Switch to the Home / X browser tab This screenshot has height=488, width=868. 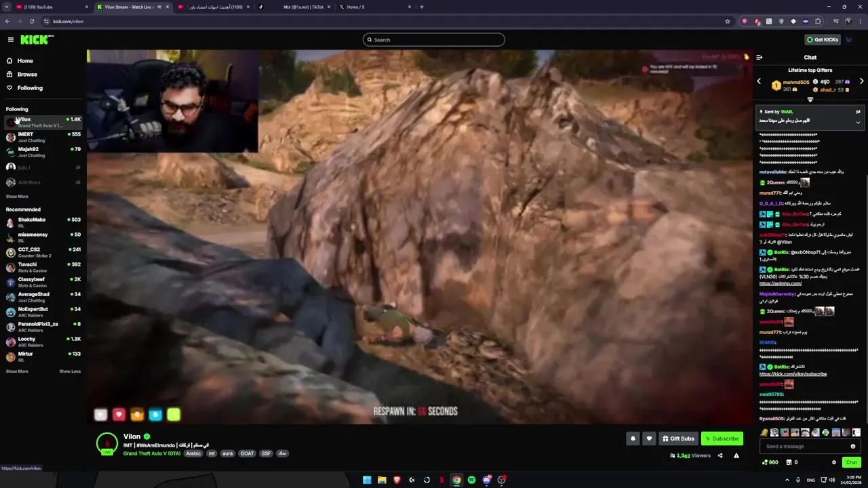point(375,7)
